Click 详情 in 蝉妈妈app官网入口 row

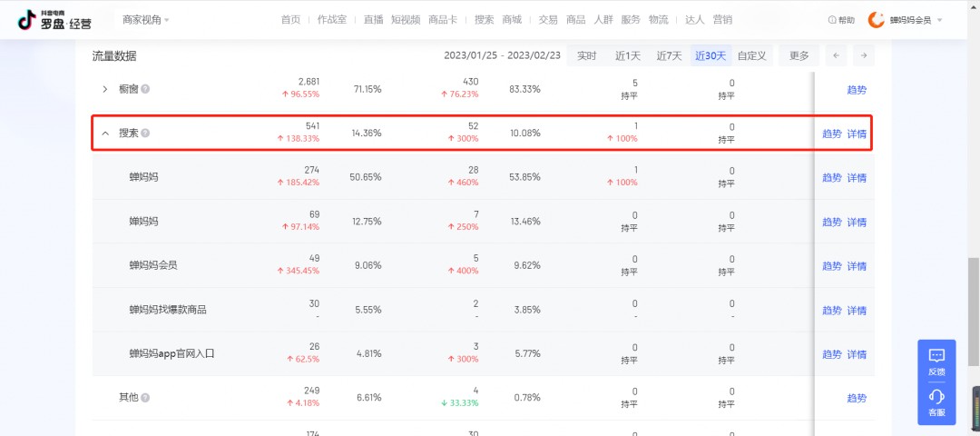(x=857, y=354)
